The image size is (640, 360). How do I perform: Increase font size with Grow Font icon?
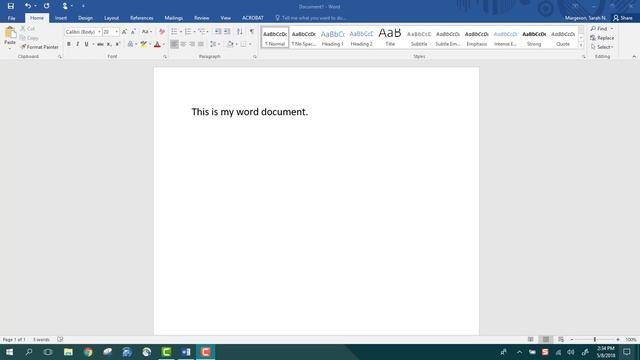(x=124, y=32)
